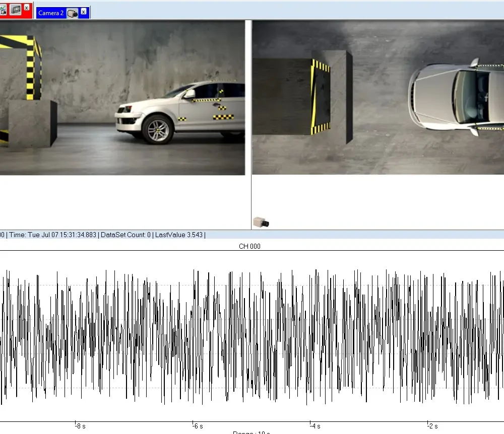The width and height of the screenshot is (504, 434).
Task: Click the -8 s time axis marker
Action: [80, 426]
